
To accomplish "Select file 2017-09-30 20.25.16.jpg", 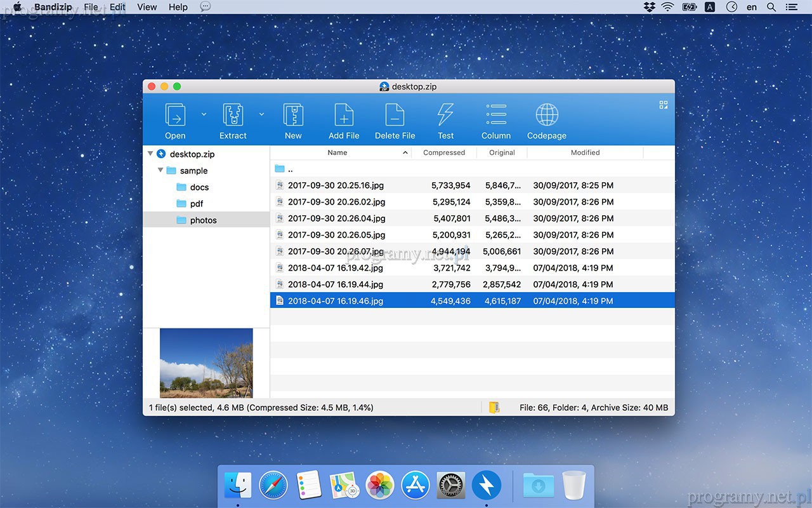I will tap(336, 185).
